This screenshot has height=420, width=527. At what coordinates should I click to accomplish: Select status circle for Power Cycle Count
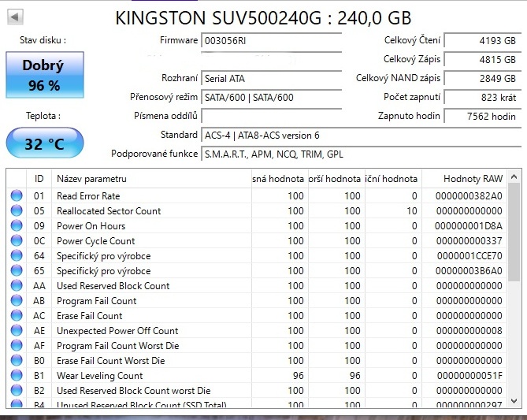pyautogui.click(x=17, y=241)
